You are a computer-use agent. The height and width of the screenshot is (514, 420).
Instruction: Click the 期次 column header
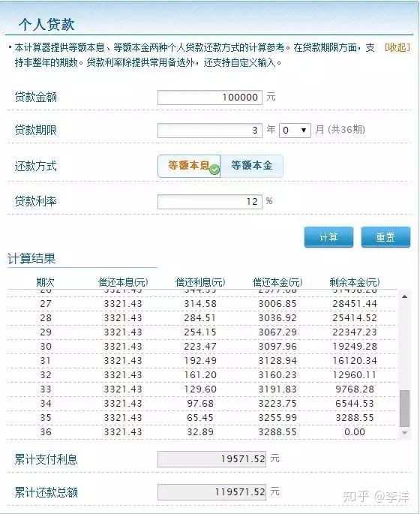point(45,282)
